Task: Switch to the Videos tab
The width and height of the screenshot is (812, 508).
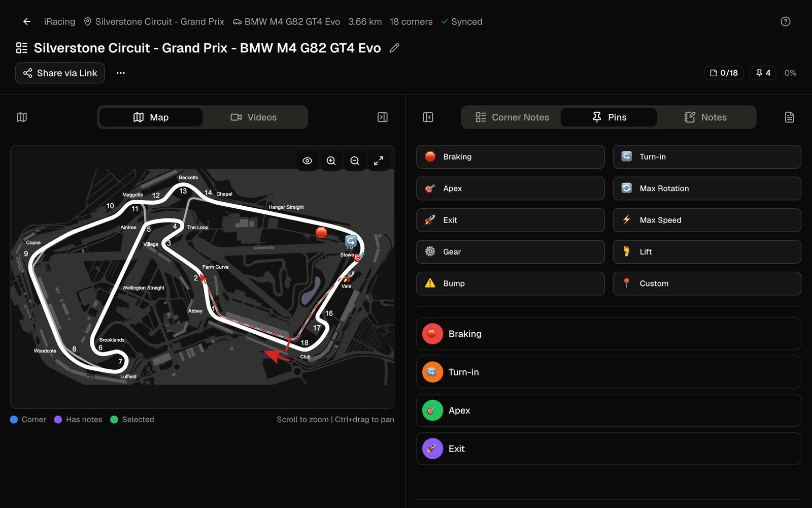Action: tap(254, 117)
